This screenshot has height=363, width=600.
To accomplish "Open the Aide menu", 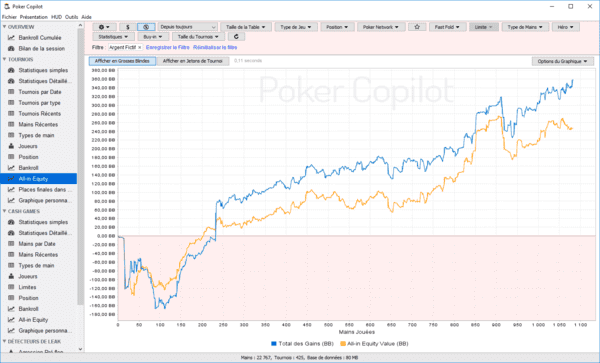I will (86, 17).
